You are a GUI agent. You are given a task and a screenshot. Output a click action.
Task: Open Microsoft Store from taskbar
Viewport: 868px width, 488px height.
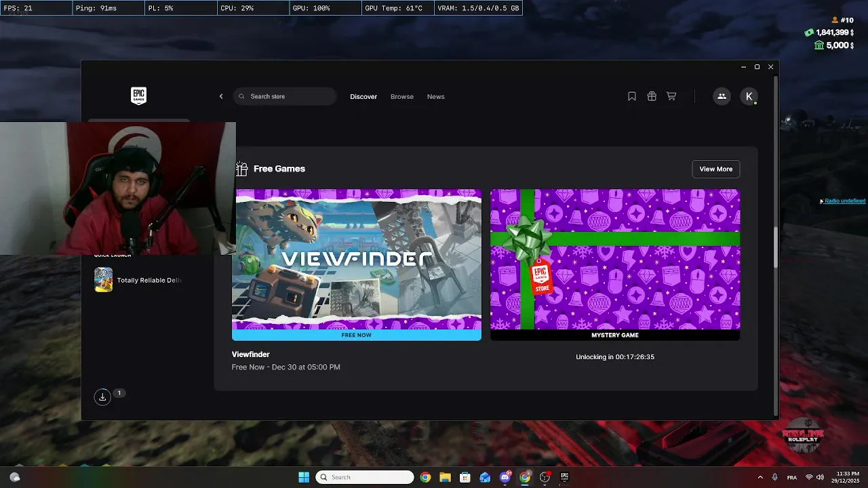[465, 477]
